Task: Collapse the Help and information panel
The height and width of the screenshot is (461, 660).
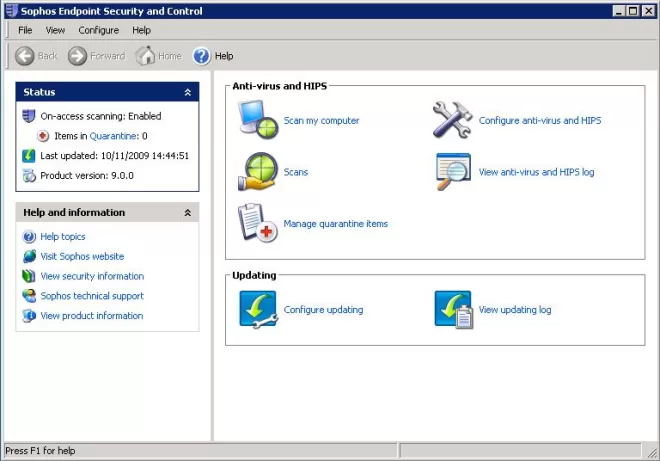Action: 188,213
